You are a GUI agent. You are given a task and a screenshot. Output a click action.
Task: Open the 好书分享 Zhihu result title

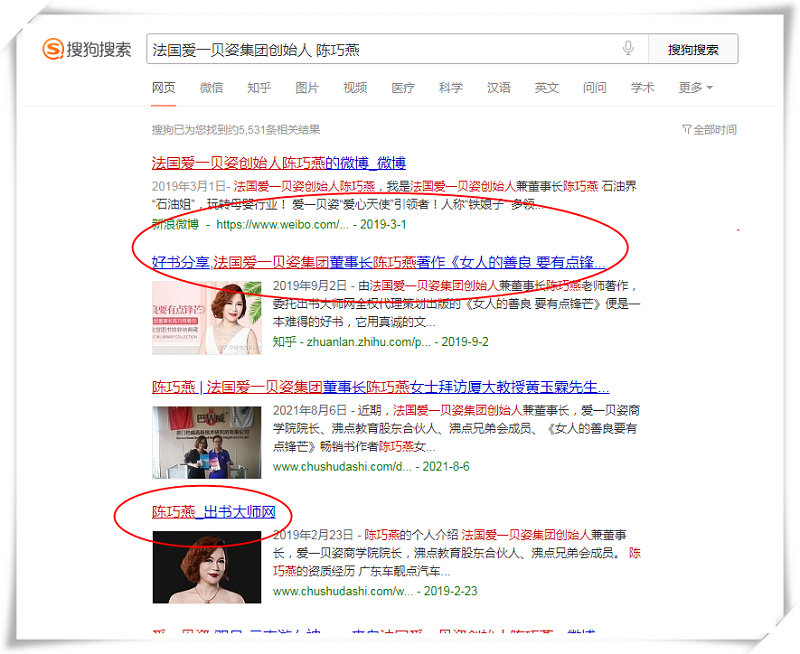378,263
